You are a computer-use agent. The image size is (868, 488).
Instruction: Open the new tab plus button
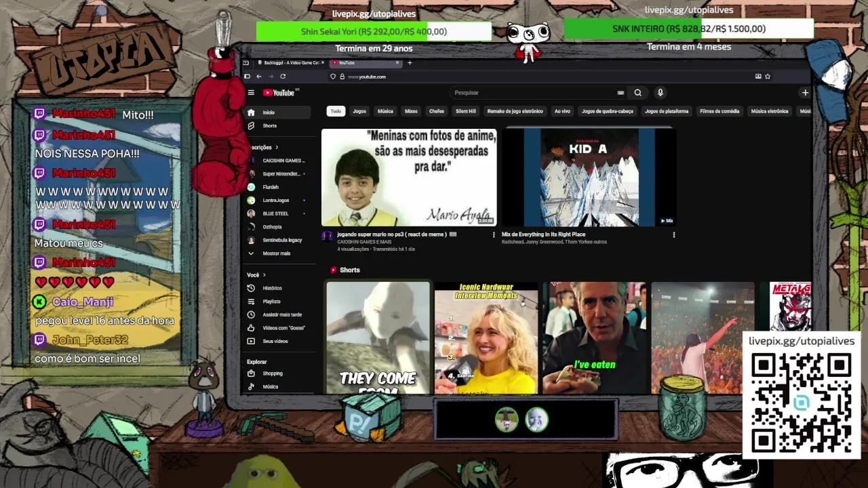coord(410,62)
